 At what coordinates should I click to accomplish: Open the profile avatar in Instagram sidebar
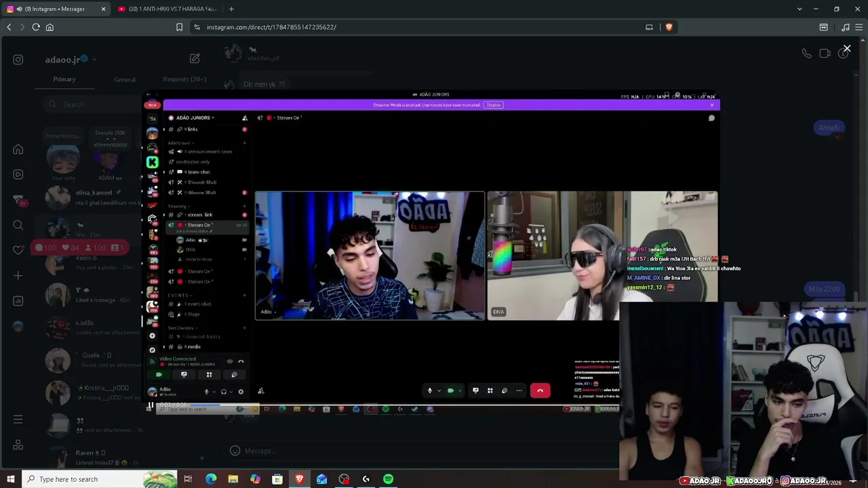click(18, 326)
